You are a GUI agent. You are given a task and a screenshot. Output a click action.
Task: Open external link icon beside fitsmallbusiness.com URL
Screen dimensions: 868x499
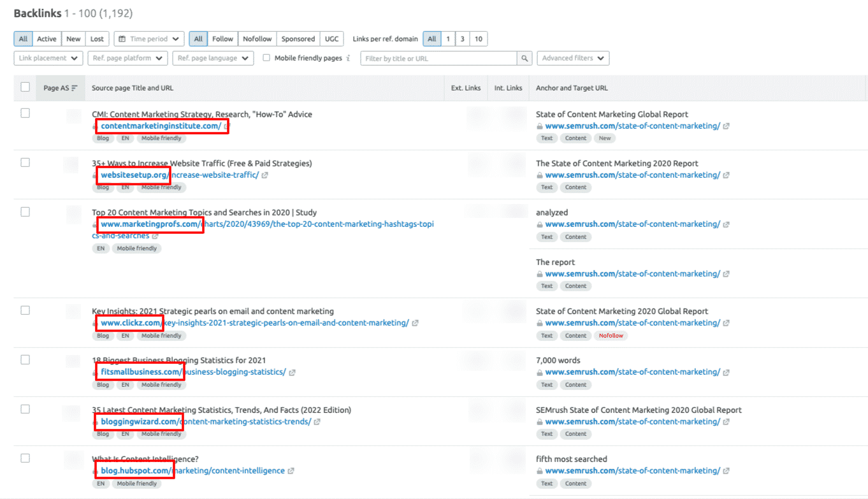click(x=292, y=372)
